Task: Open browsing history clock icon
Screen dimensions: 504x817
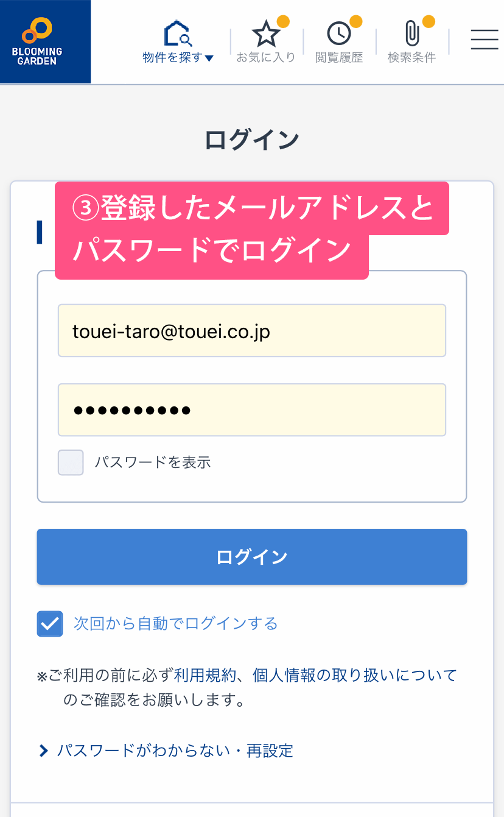Action: 338,34
